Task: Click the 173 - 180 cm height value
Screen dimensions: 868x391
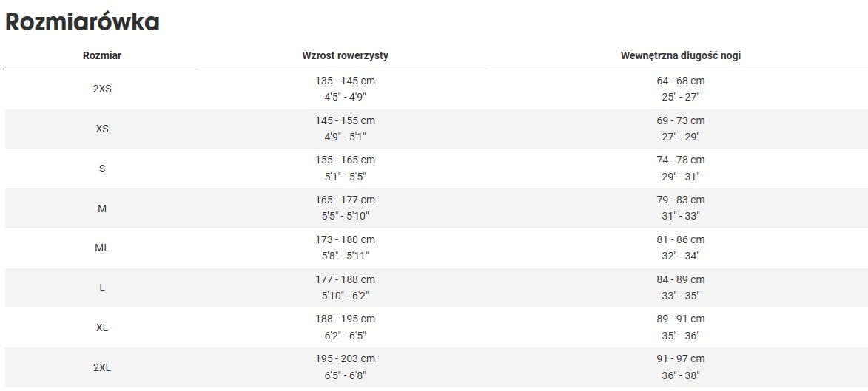Action: tap(345, 239)
